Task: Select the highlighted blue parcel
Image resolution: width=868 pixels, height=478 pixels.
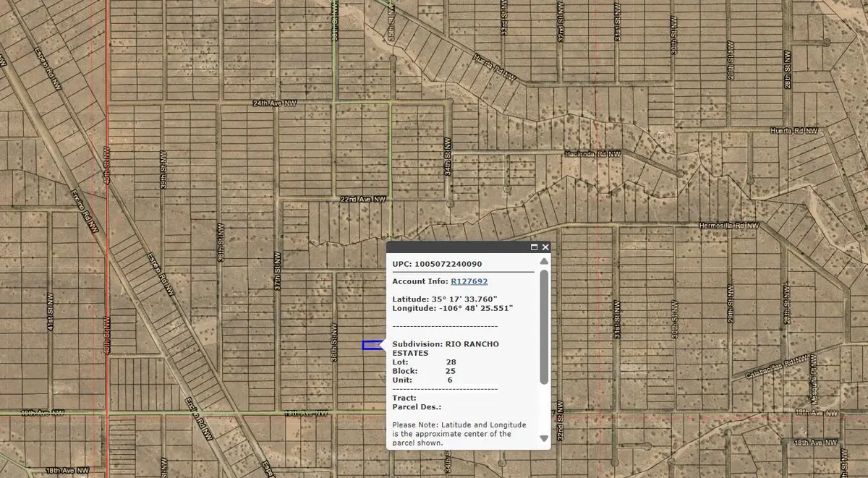Action: [x=371, y=346]
